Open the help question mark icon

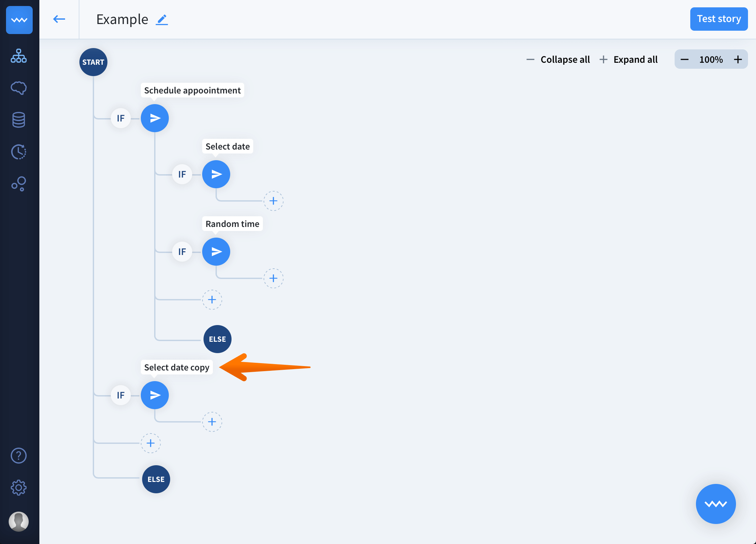[19, 456]
